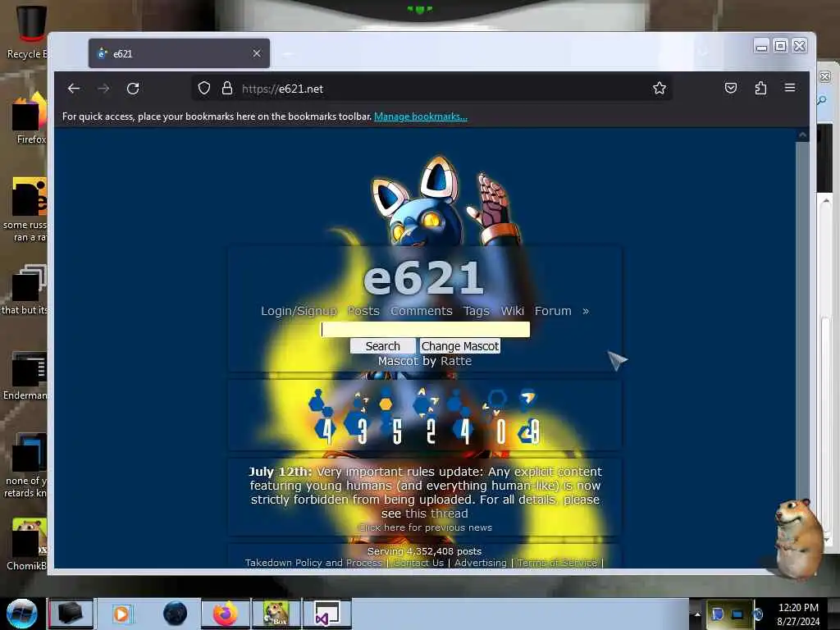The height and width of the screenshot is (630, 840).
Task: Open the Recycle Bin desktop icon
Action: point(28,32)
